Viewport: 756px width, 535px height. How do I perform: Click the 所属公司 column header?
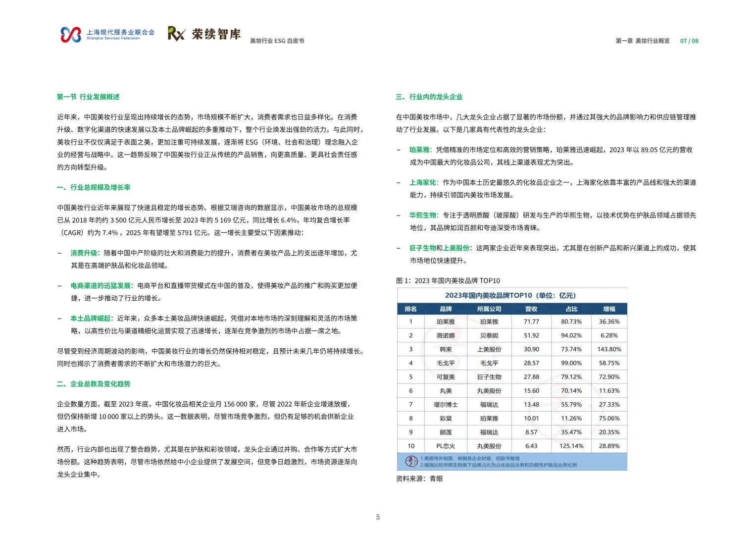(x=489, y=309)
